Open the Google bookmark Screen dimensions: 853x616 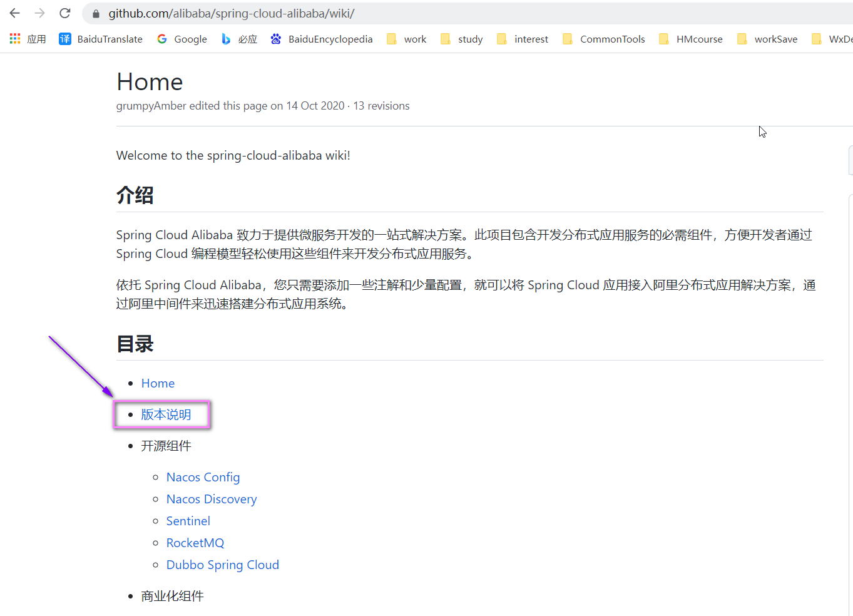click(x=181, y=39)
